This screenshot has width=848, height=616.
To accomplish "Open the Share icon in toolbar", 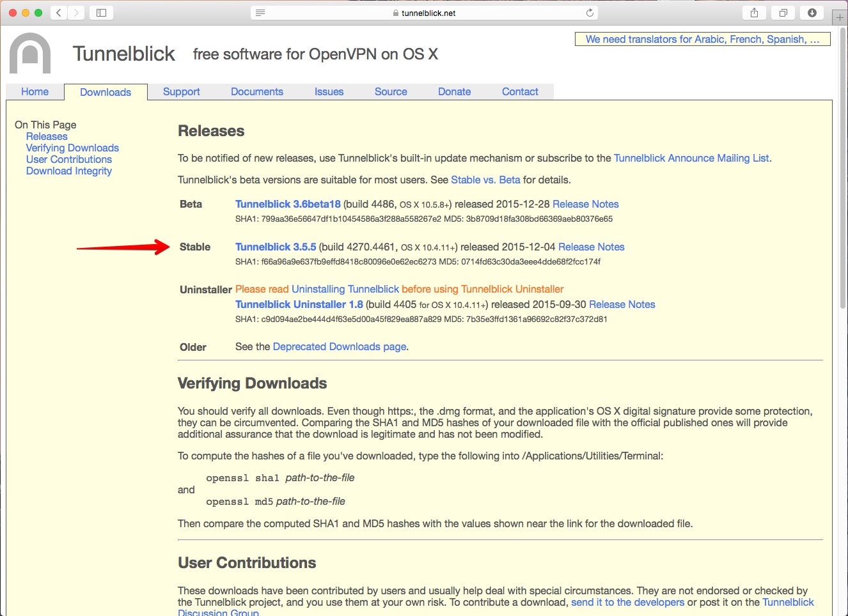I will pyautogui.click(x=754, y=13).
